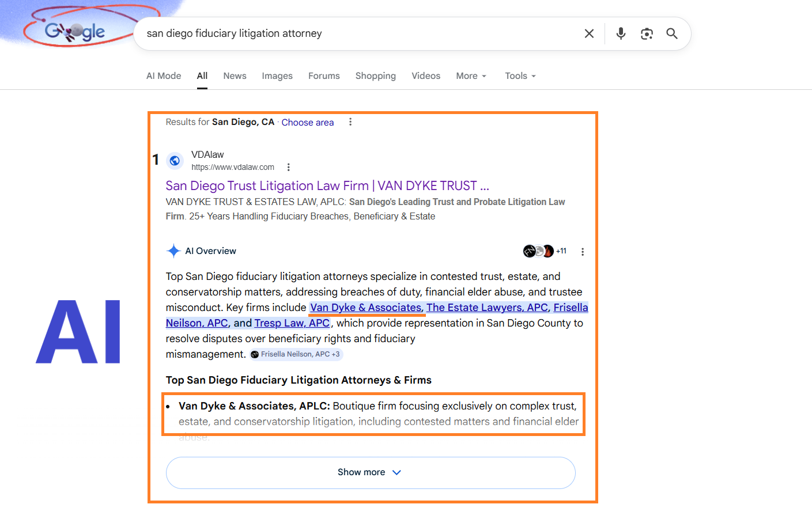Click the VDAlaw site name

(x=207, y=154)
